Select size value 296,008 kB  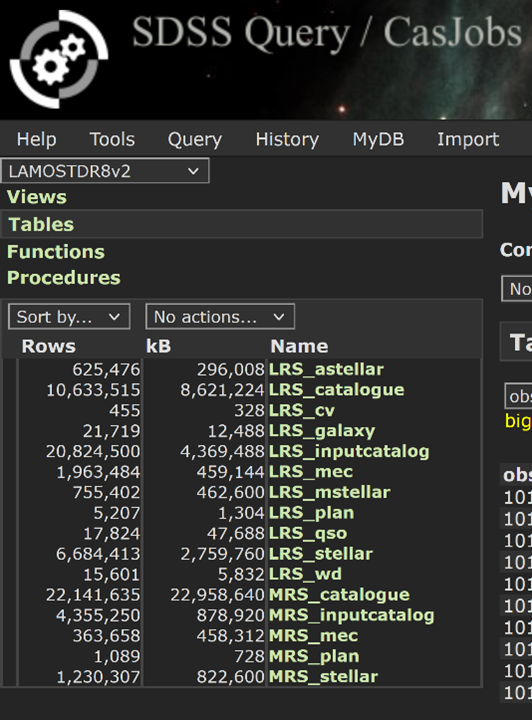click(x=230, y=369)
